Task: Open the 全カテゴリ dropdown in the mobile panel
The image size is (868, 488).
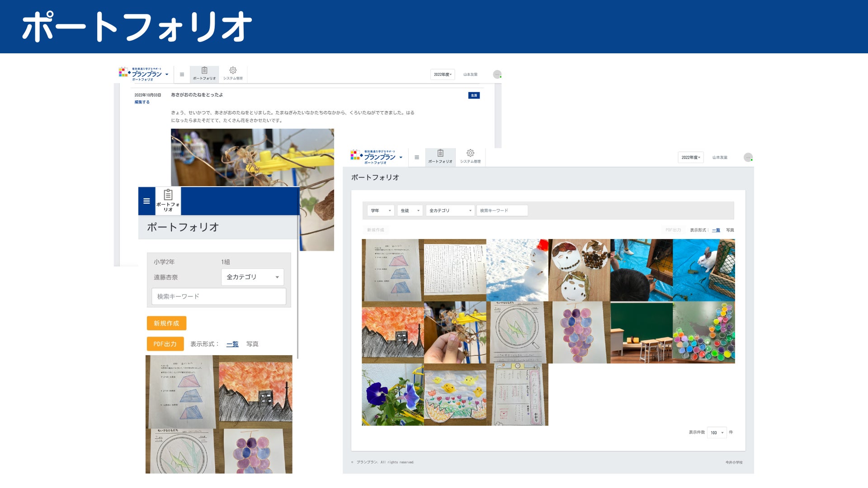Action: (x=252, y=277)
